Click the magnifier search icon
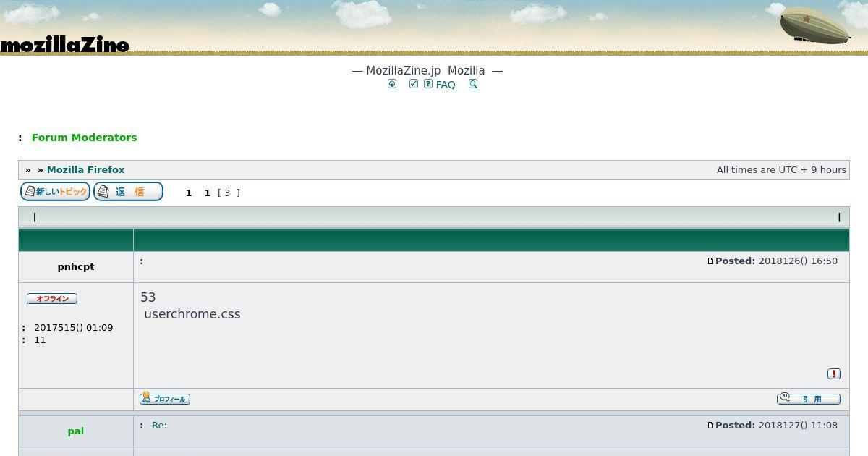 (473, 84)
